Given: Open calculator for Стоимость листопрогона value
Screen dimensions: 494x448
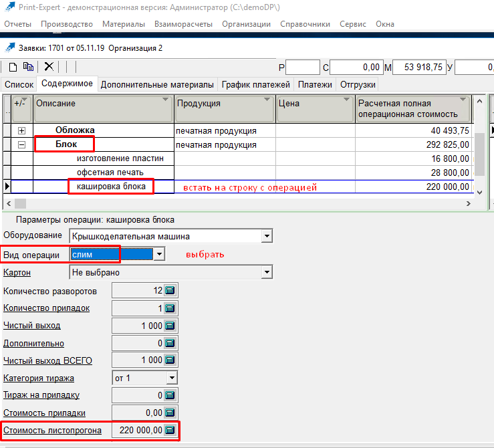Looking at the screenshot, I should [x=170, y=431].
